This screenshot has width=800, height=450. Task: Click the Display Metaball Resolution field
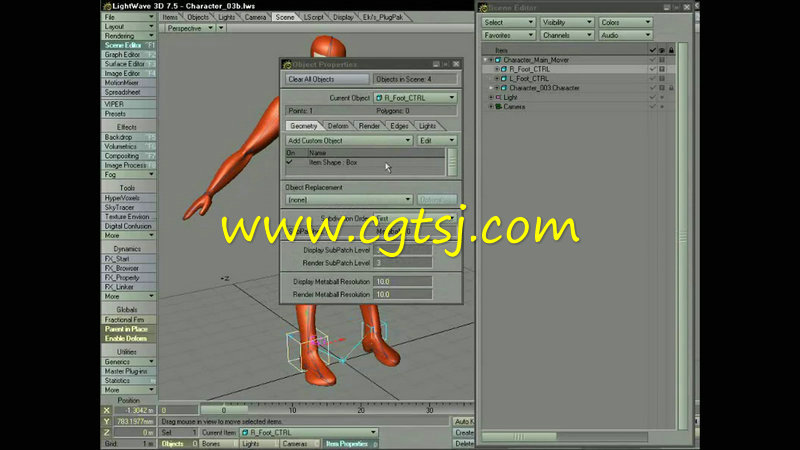coord(403,282)
